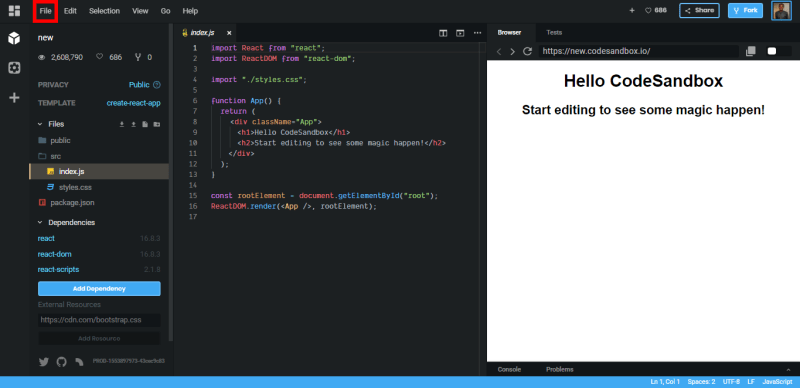Viewport: 800px width, 388px height.
Task: Switch to the Tests tab
Action: (554, 32)
